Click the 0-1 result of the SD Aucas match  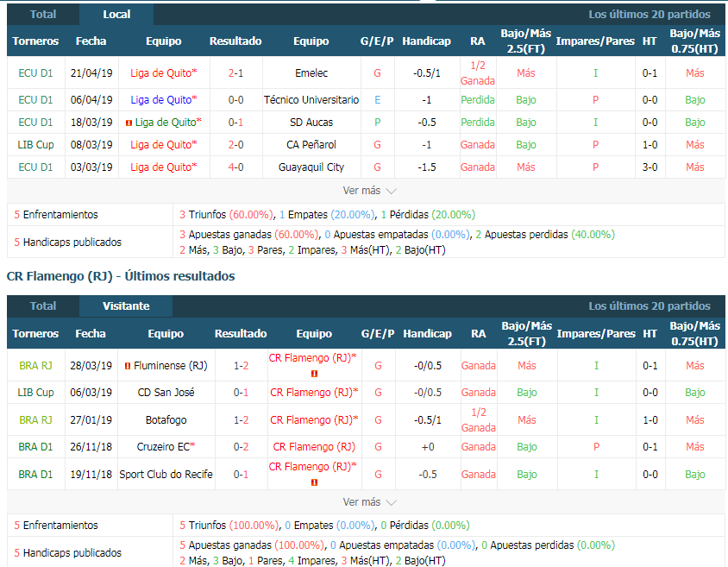[x=235, y=123]
